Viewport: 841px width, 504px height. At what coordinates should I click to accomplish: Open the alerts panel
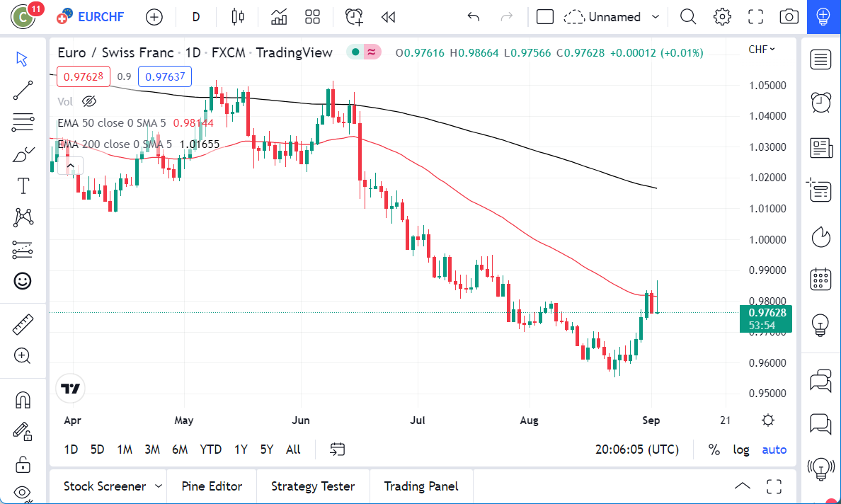coord(820,102)
